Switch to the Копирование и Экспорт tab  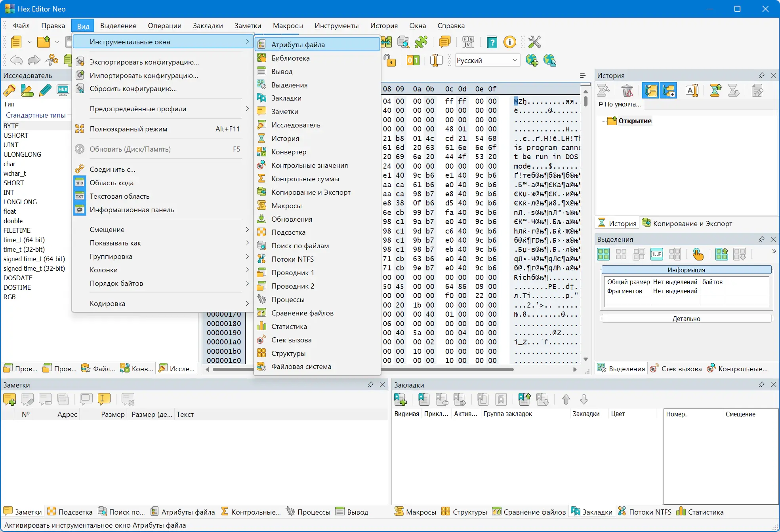[687, 224]
